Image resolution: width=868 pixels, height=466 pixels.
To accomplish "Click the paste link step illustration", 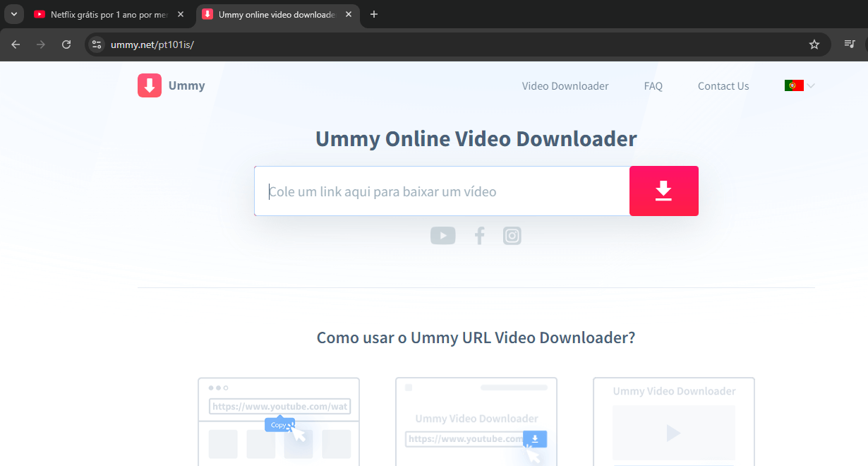I will click(476, 422).
